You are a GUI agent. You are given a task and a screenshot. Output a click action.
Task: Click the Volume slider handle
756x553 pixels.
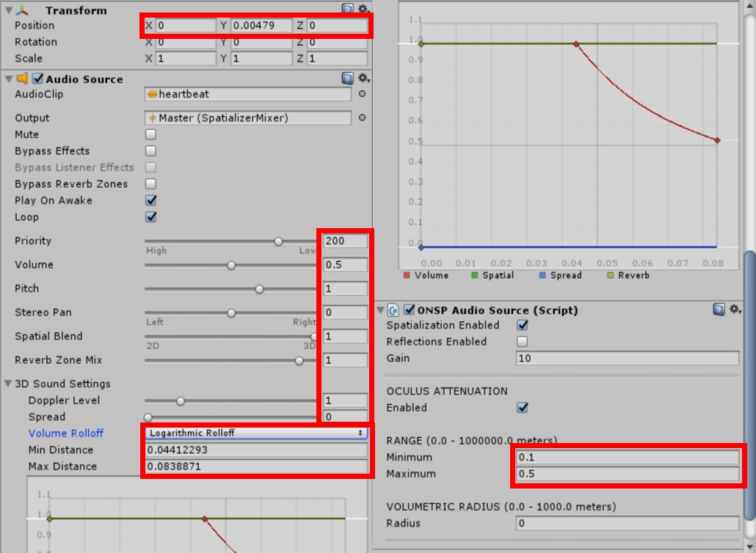(231, 265)
